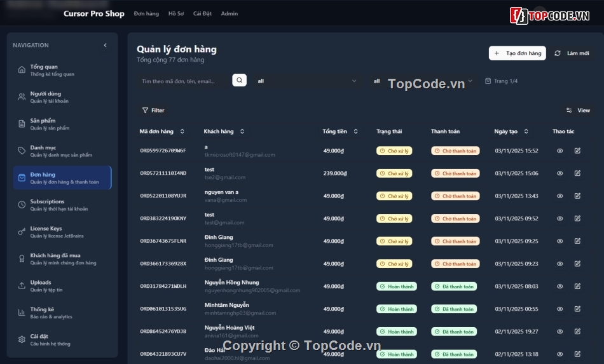Edit order ORD599726709W6F

click(577, 151)
